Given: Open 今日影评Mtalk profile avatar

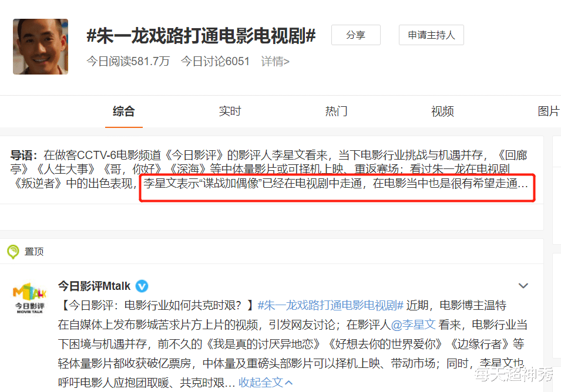Looking at the screenshot, I should [x=30, y=298].
